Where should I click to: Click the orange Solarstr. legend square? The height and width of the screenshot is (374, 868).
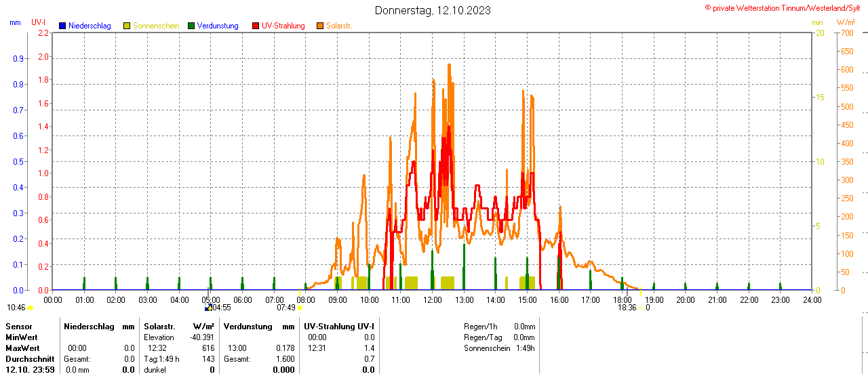tap(320, 26)
